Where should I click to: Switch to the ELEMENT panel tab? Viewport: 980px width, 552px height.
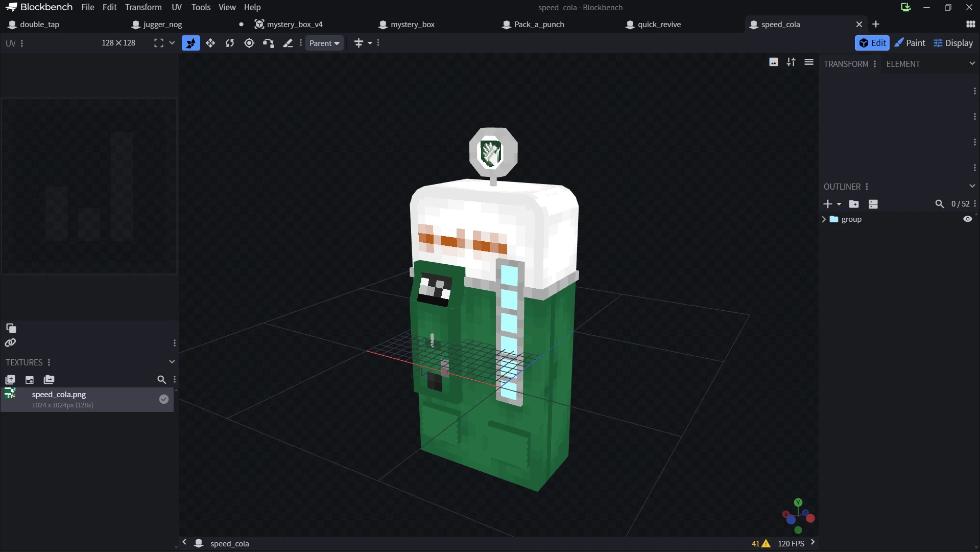[x=903, y=64]
